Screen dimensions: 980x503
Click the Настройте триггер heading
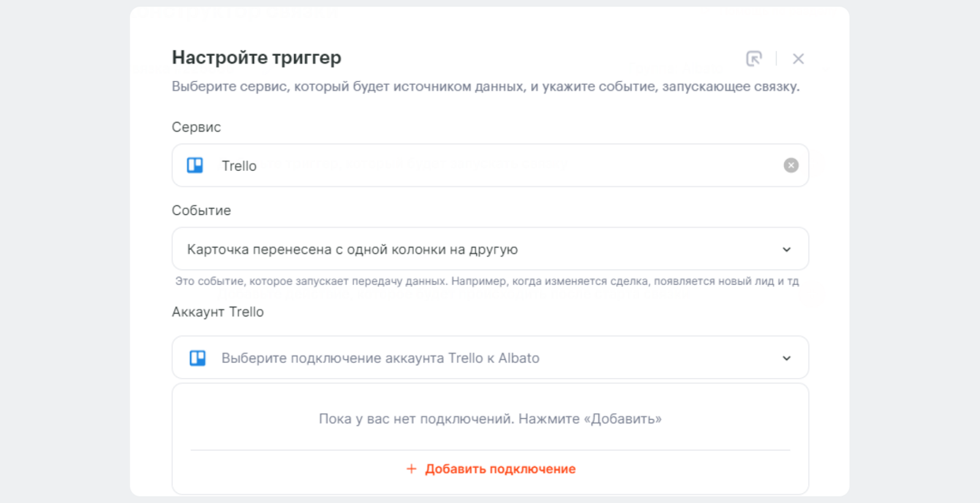[x=256, y=58]
